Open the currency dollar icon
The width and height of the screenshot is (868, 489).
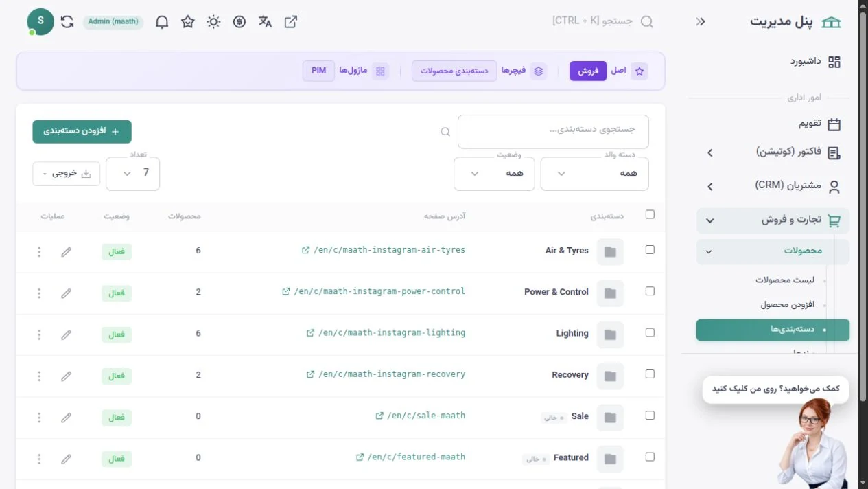239,22
